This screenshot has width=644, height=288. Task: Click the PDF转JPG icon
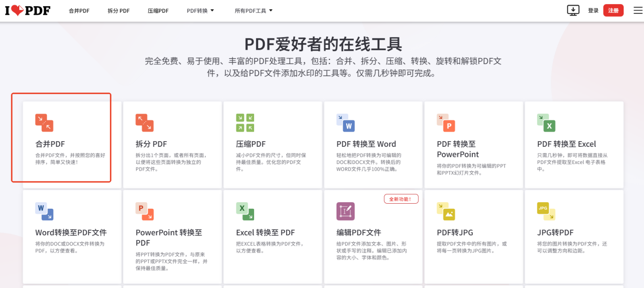click(x=446, y=211)
